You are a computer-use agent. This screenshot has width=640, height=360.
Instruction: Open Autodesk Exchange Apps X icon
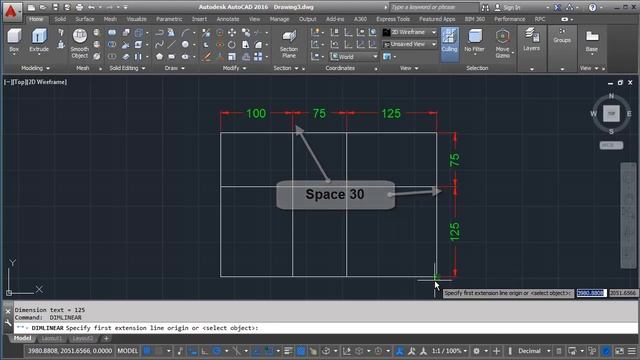pos(558,7)
